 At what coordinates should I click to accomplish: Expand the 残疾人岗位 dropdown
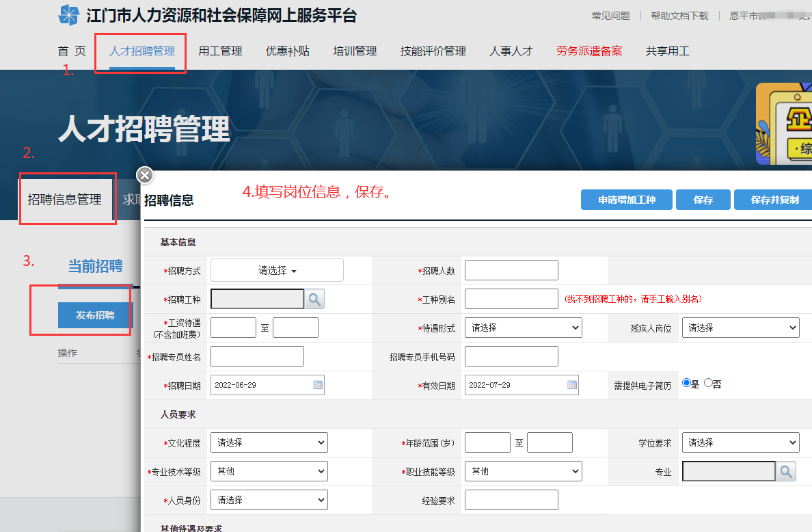tap(740, 328)
